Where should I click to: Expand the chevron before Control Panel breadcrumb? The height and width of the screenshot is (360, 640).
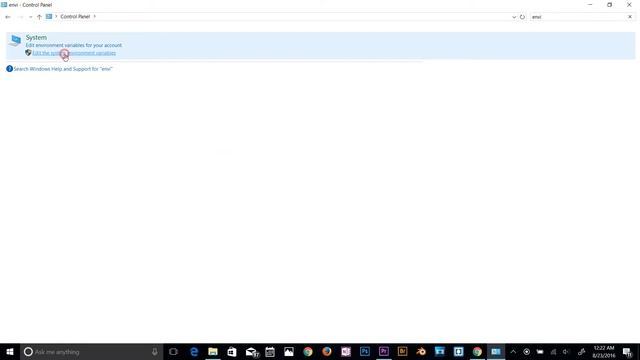tap(56, 16)
